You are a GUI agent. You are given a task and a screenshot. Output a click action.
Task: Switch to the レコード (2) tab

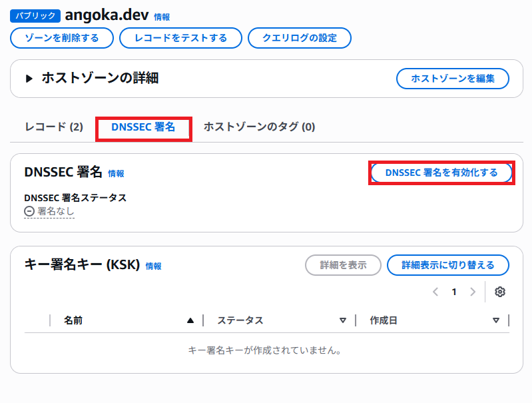pos(54,127)
